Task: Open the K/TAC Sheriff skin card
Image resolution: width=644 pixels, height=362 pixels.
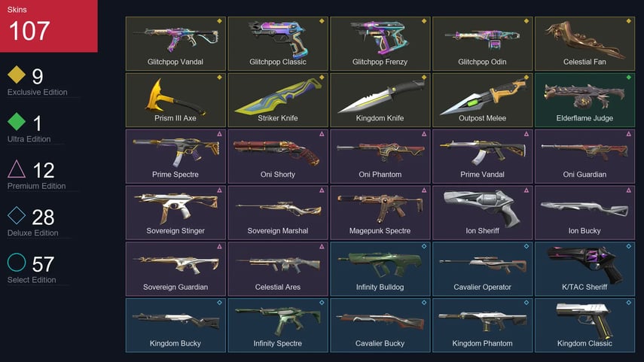Action: (584, 269)
